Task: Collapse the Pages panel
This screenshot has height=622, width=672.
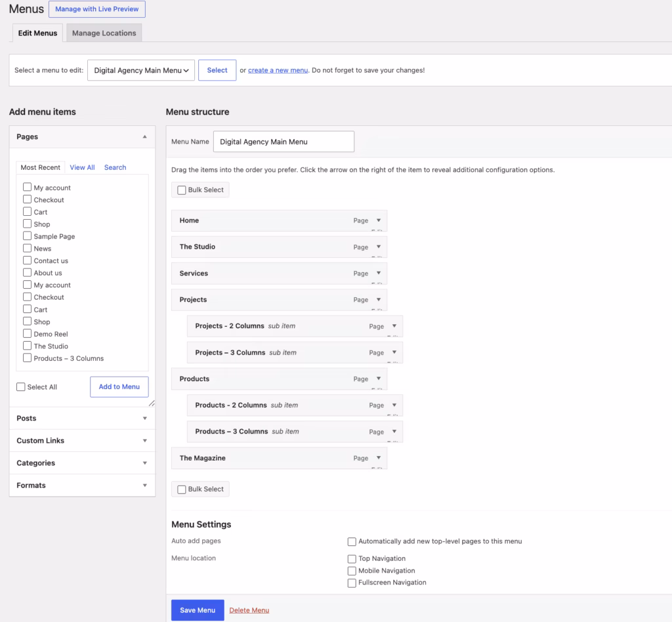Action: click(x=145, y=136)
